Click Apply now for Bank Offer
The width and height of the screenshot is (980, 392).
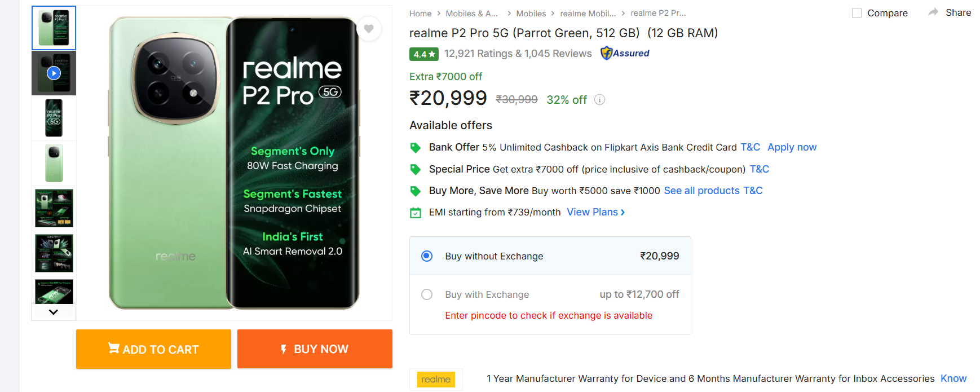point(792,147)
